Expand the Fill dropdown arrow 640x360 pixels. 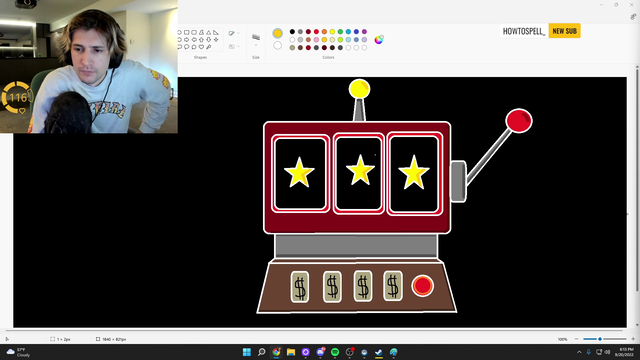[238, 47]
